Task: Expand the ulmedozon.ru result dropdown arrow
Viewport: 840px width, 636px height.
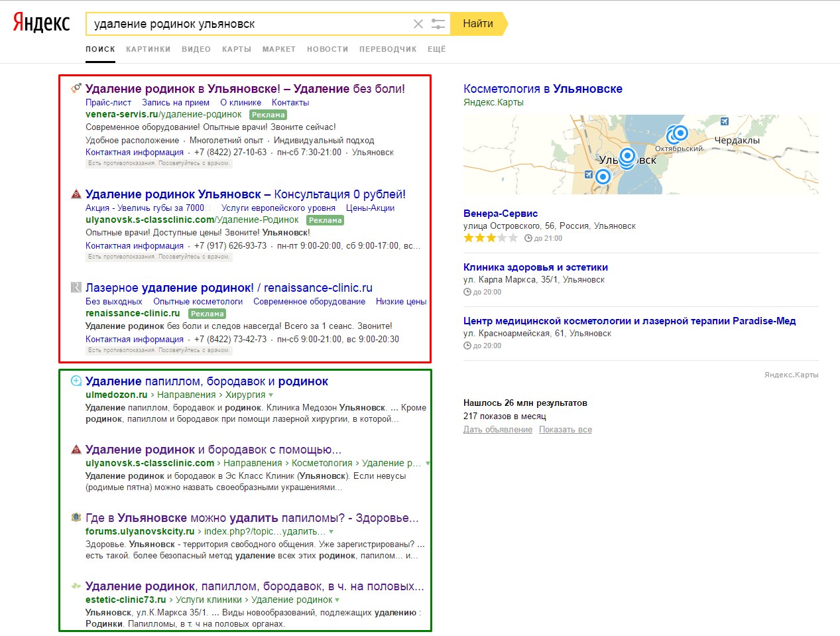Action: 270,395
